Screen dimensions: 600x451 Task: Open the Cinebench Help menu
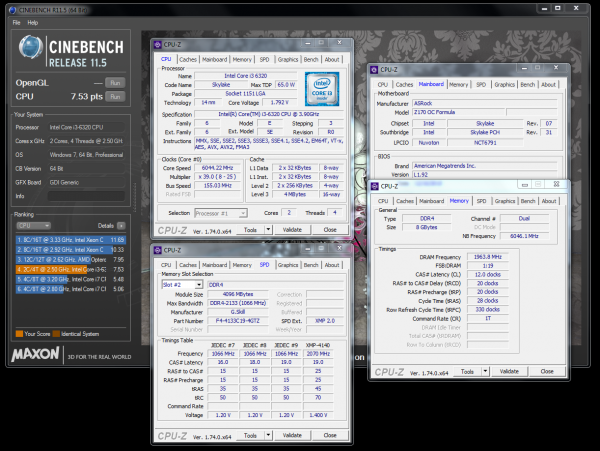click(33, 23)
